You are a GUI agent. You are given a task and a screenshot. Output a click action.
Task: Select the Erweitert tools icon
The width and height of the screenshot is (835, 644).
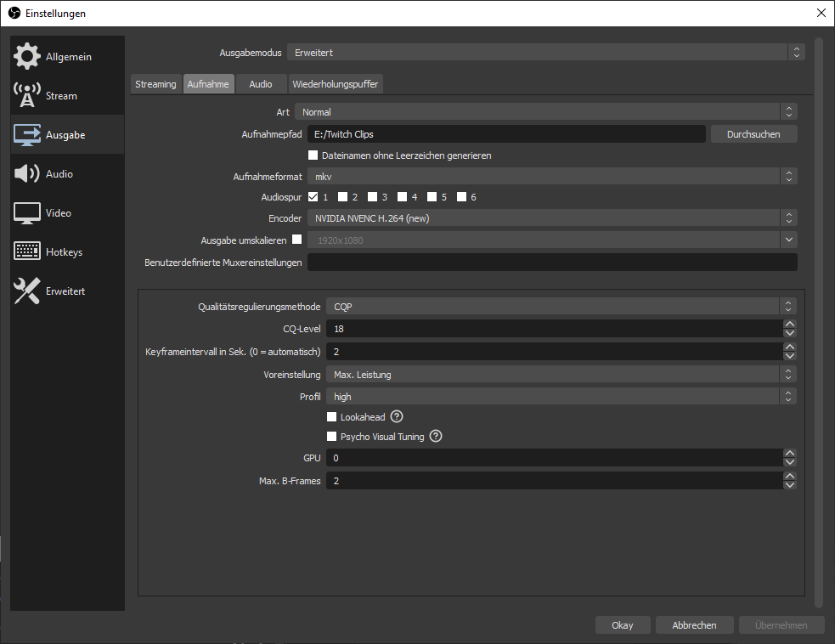(x=27, y=291)
